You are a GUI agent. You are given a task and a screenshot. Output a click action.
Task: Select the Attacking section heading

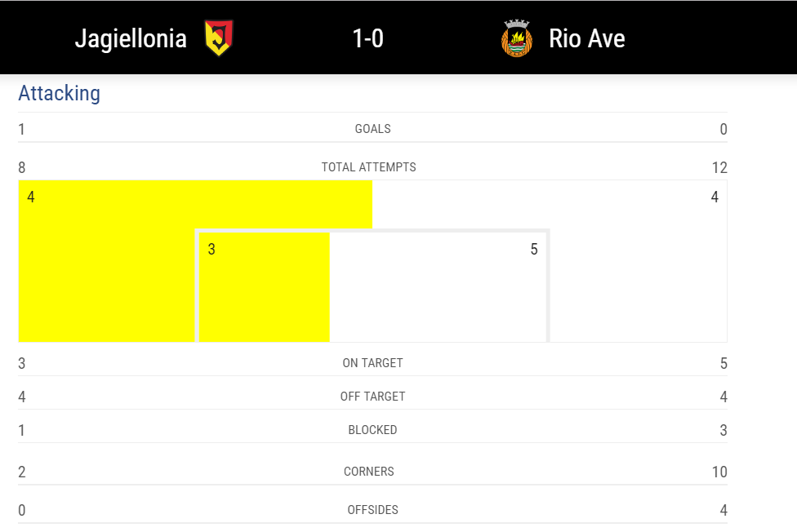(59, 93)
